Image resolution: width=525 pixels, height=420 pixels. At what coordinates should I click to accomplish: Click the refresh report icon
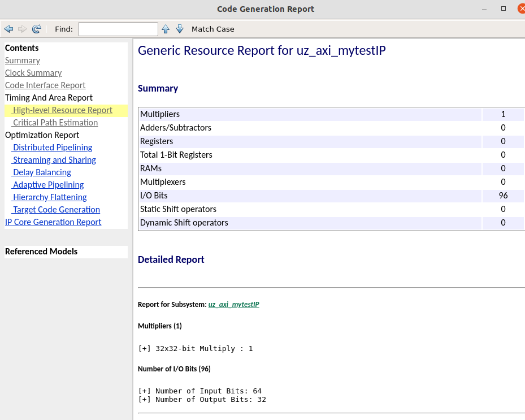(x=37, y=29)
